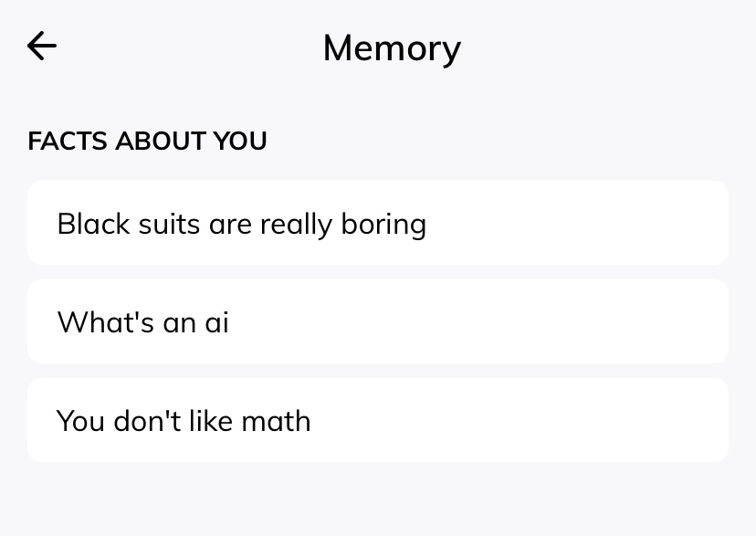The image size is (756, 536).
Task: Open the 'You don't like math' fact
Action: (377, 421)
